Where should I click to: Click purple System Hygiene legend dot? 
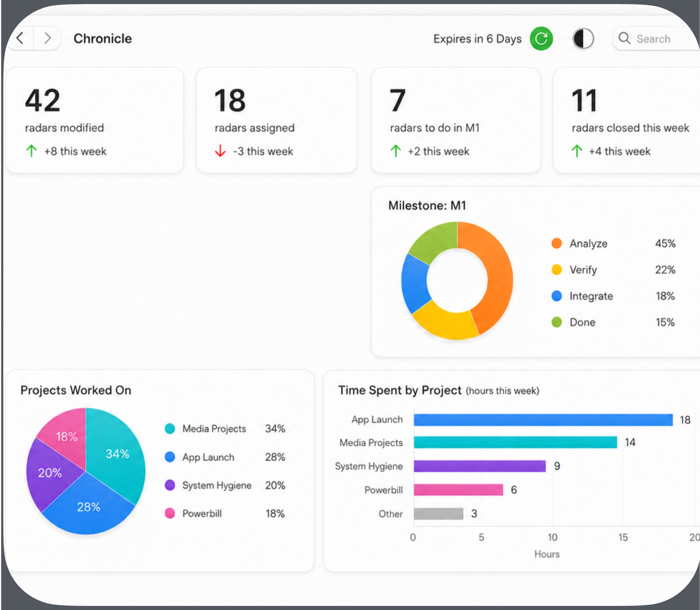tap(170, 485)
